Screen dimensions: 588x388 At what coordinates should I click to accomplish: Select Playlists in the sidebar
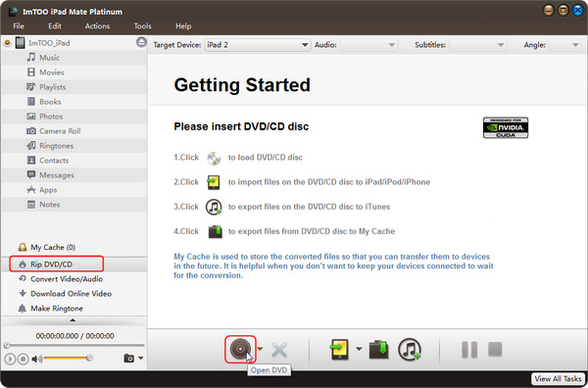pos(73,87)
